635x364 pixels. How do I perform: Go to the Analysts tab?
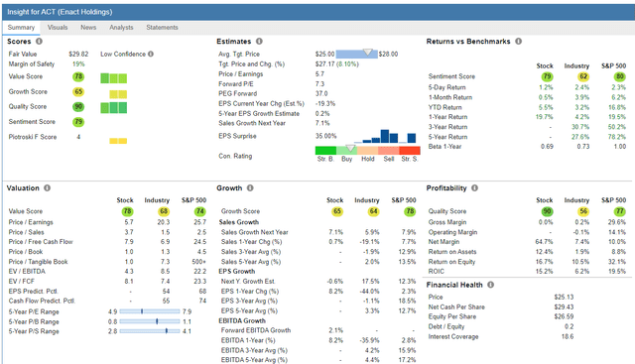(x=121, y=28)
